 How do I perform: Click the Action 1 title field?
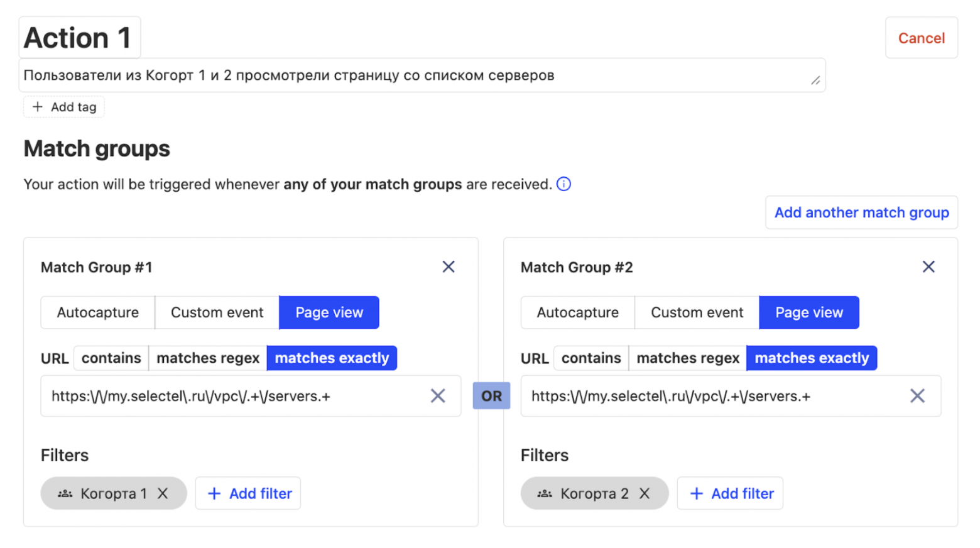click(79, 38)
